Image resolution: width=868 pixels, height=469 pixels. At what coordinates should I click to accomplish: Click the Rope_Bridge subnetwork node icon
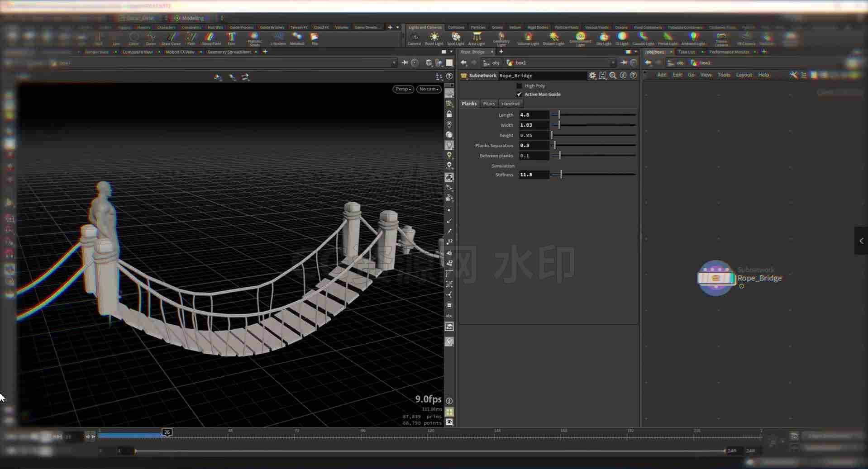click(x=715, y=278)
